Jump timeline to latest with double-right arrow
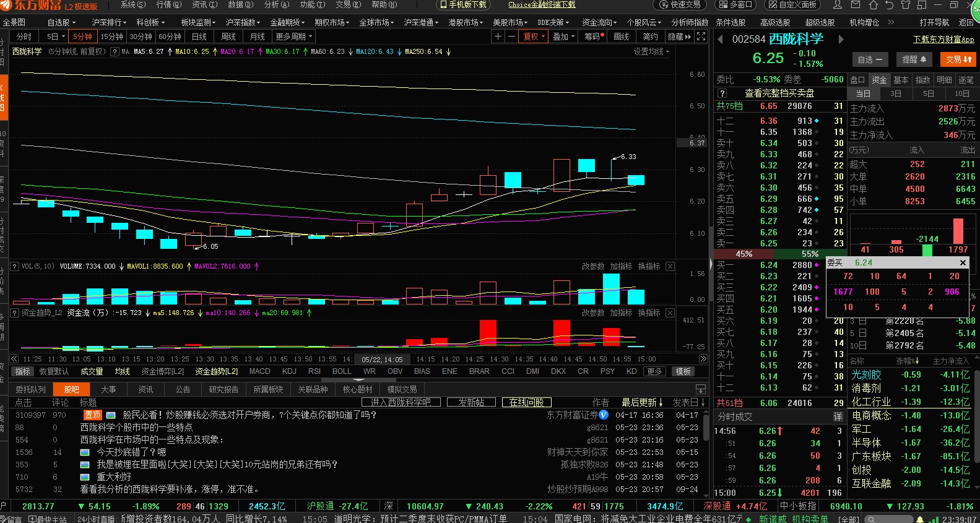The image size is (980, 523). [x=703, y=359]
